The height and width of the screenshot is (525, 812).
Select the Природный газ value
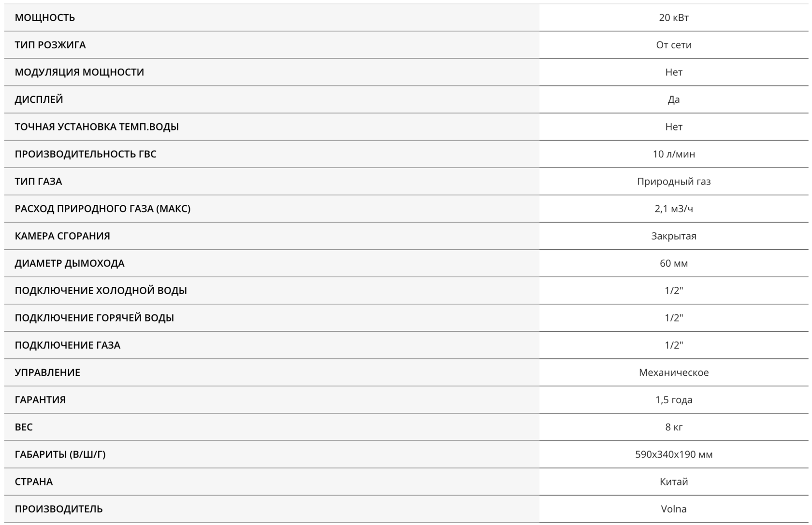[673, 182]
